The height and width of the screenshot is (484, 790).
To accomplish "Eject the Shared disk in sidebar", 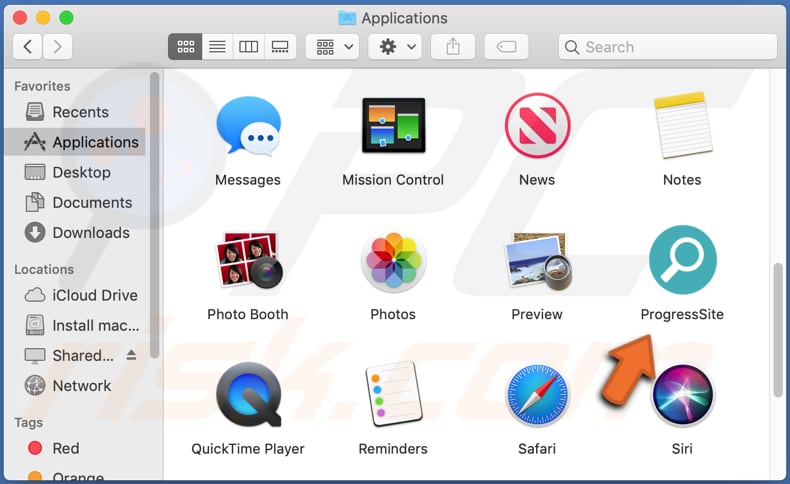I will pyautogui.click(x=131, y=355).
